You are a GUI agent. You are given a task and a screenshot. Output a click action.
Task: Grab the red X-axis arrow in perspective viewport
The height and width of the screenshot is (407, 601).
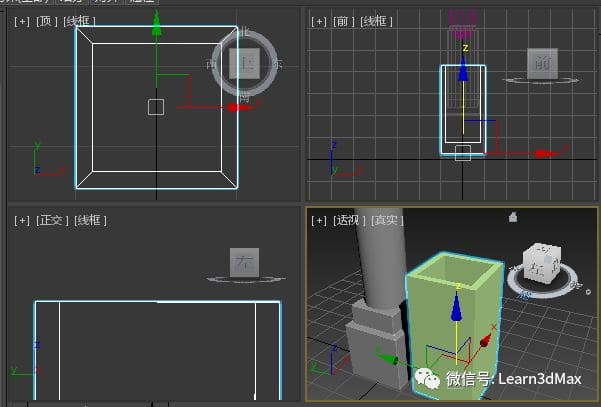pyautogui.click(x=485, y=340)
